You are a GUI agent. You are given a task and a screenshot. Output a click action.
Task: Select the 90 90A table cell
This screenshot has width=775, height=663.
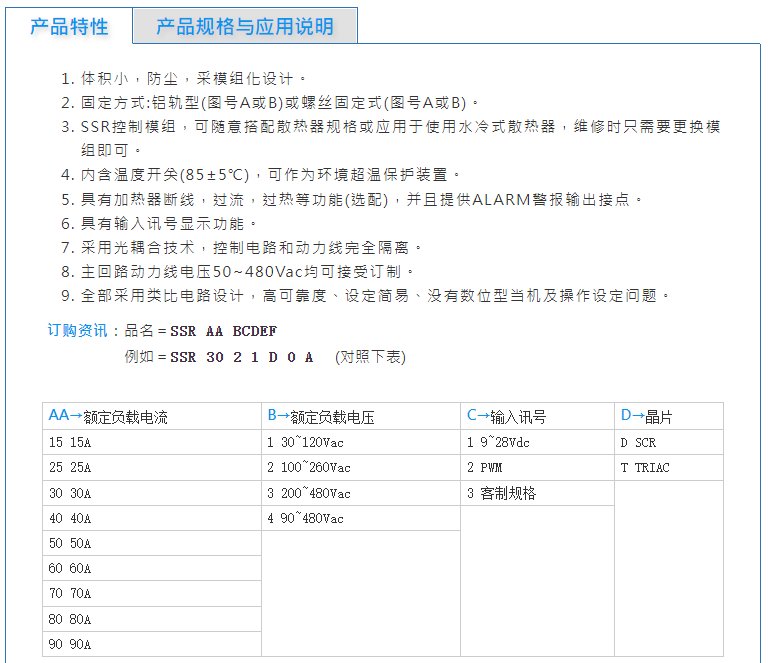pos(152,644)
